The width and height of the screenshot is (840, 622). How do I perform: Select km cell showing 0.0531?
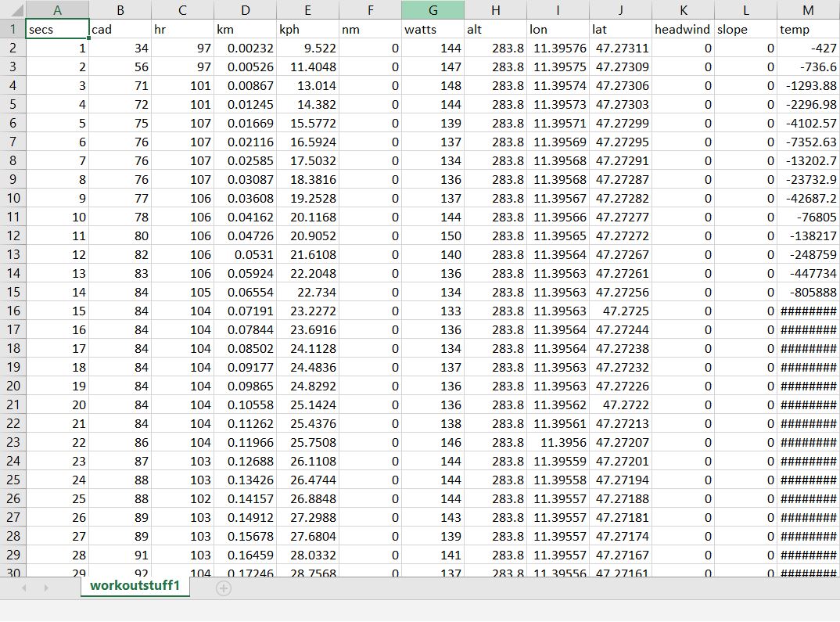[246, 254]
